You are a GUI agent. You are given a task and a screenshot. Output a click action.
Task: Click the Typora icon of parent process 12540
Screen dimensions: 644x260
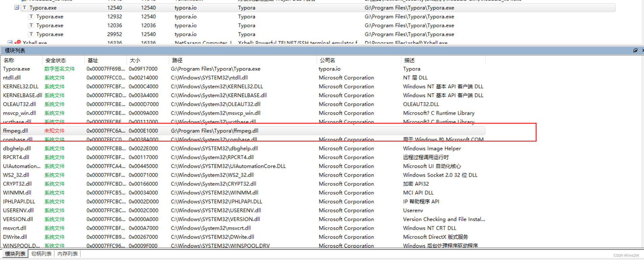coord(24,7)
